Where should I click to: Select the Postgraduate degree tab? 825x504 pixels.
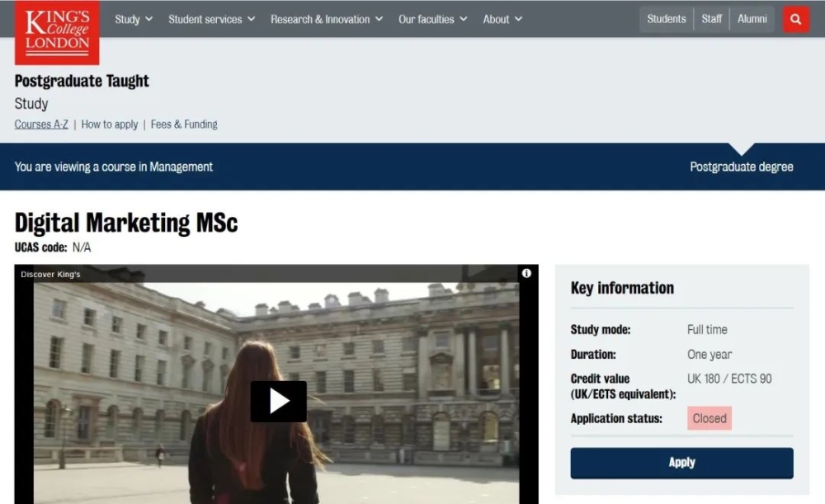[742, 167]
